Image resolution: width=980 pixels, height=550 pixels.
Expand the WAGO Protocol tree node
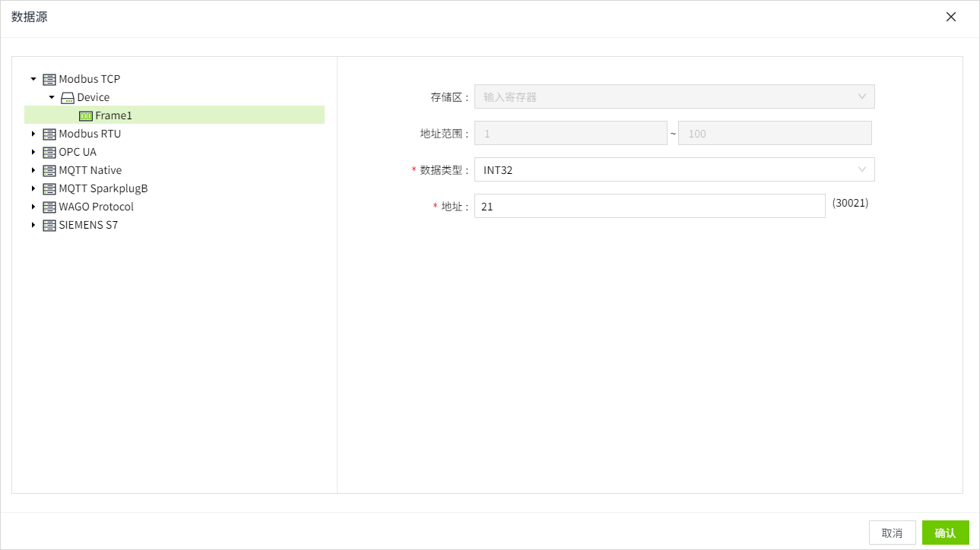[33, 207]
